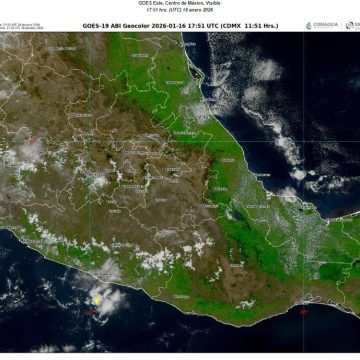Click the 'GOES Este, Centro de México, Visible' caption
The image size is (360, 360).
[x=179, y=3]
